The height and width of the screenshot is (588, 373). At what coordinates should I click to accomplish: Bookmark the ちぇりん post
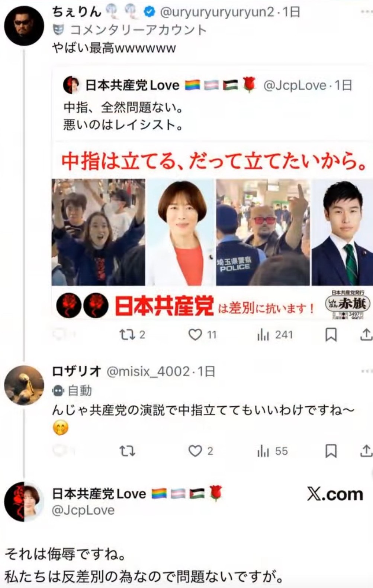(x=331, y=335)
